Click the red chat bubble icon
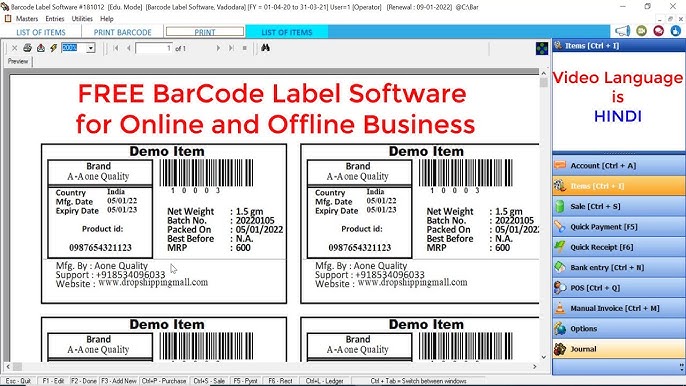 pos(658,31)
